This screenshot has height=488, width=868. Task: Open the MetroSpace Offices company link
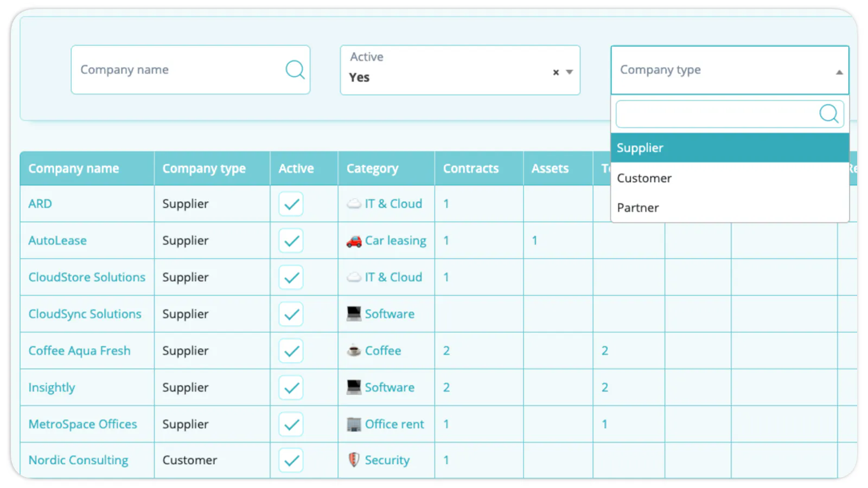coord(82,425)
